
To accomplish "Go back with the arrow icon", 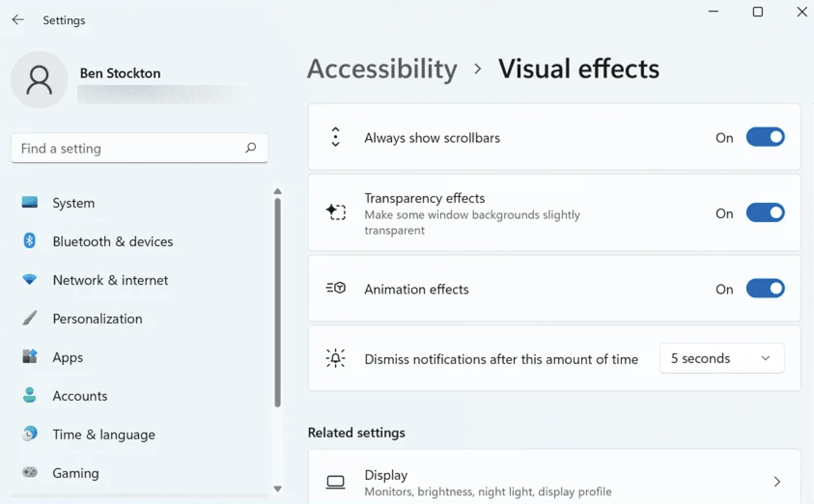I will pyautogui.click(x=18, y=20).
